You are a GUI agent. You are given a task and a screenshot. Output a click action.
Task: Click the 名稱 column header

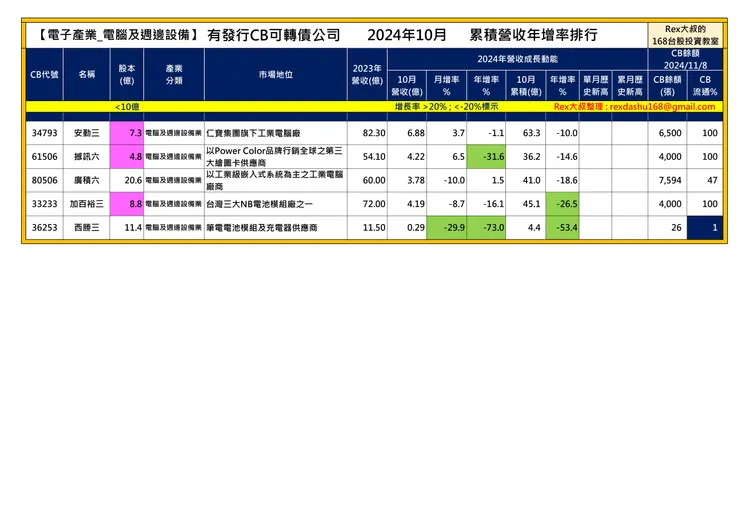point(86,74)
